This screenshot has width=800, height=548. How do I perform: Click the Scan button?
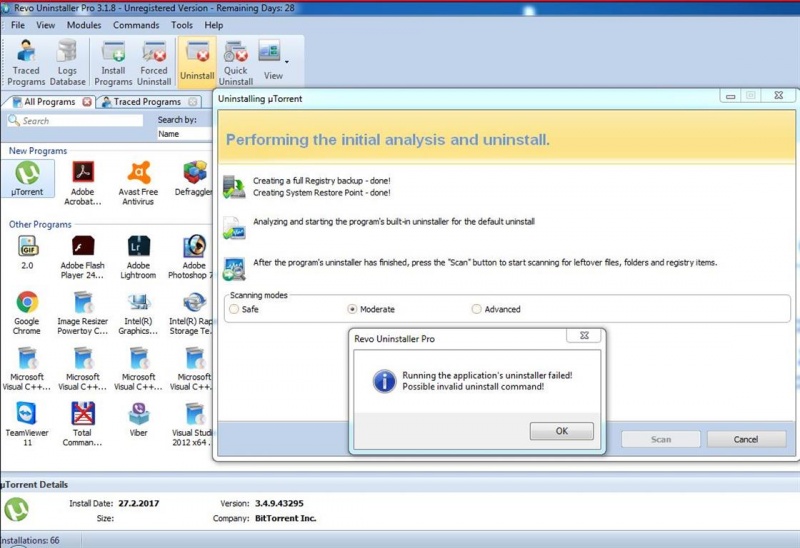click(x=661, y=439)
